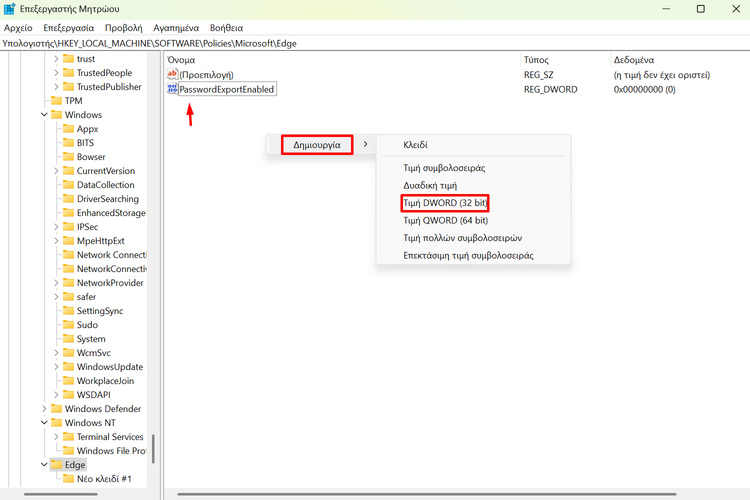Click the Bowser folder icon
This screenshot has width=750, height=500.
click(68, 156)
